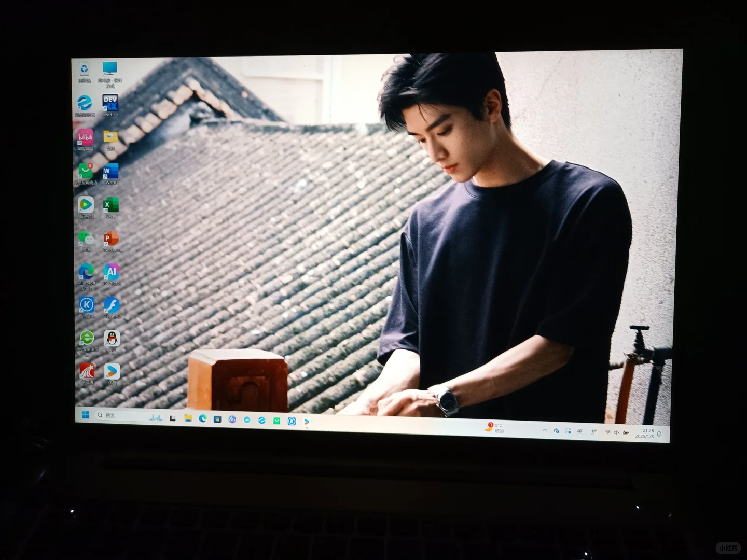747x560 pixels.
Task: Open the Windows Start menu
Action: point(86,415)
